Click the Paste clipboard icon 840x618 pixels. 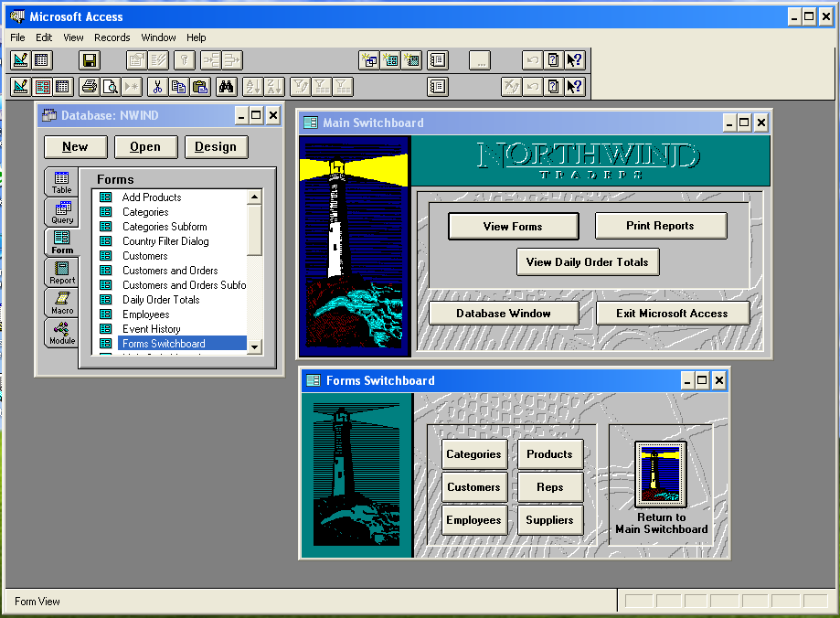coord(200,86)
